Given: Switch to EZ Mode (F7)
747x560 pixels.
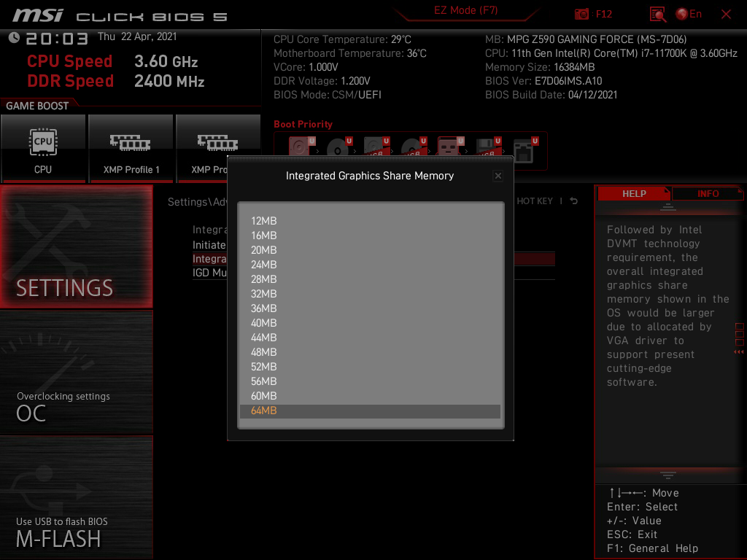Looking at the screenshot, I should (x=465, y=10).
